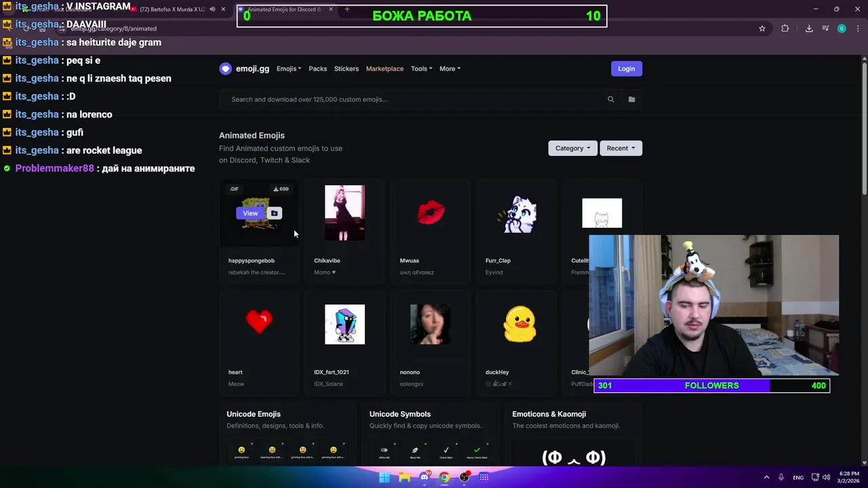Screen dimensions: 868x488
Task: Open the Furr_Clap emoji
Action: click(x=517, y=214)
